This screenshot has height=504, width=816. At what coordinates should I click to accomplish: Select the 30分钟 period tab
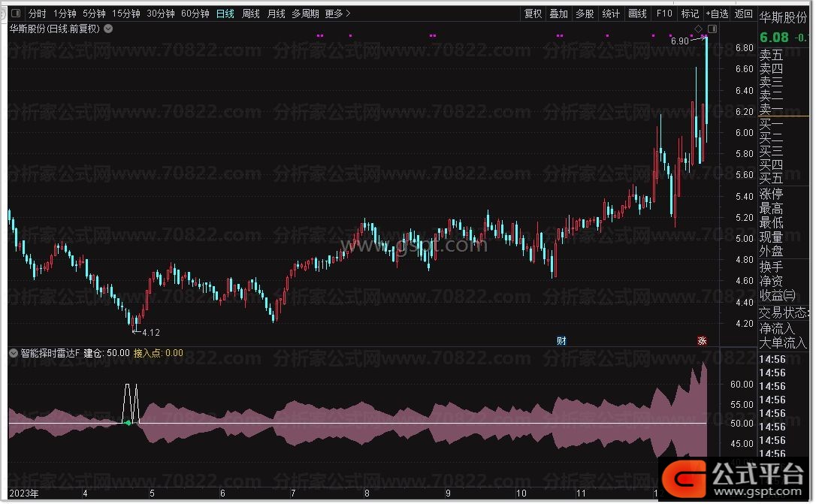tap(160, 14)
